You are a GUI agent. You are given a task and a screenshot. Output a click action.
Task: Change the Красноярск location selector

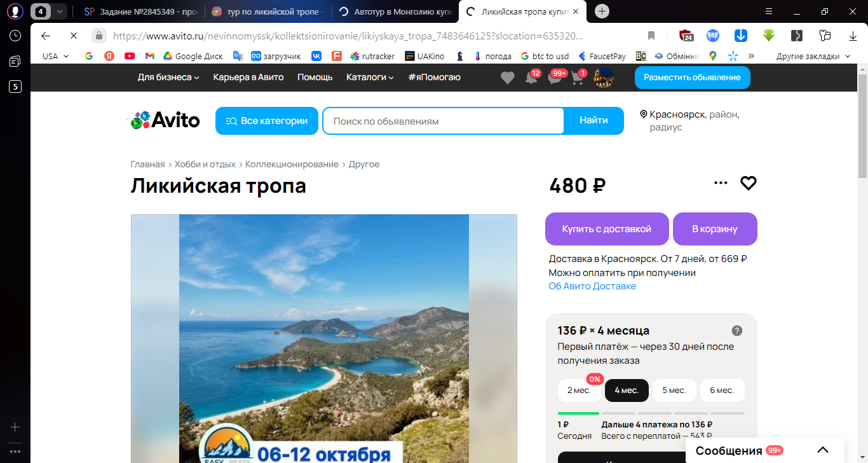pyautogui.click(x=690, y=121)
